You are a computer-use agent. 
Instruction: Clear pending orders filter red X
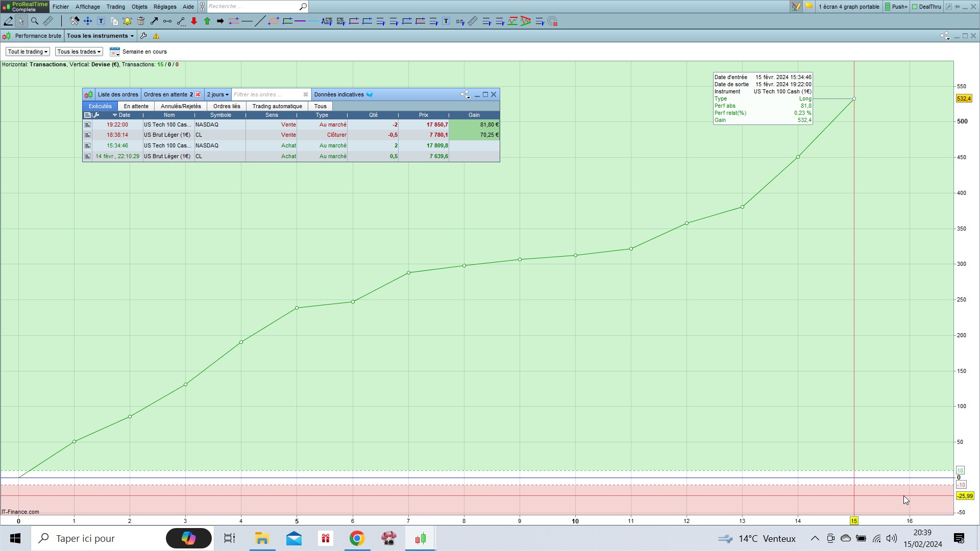coord(198,94)
